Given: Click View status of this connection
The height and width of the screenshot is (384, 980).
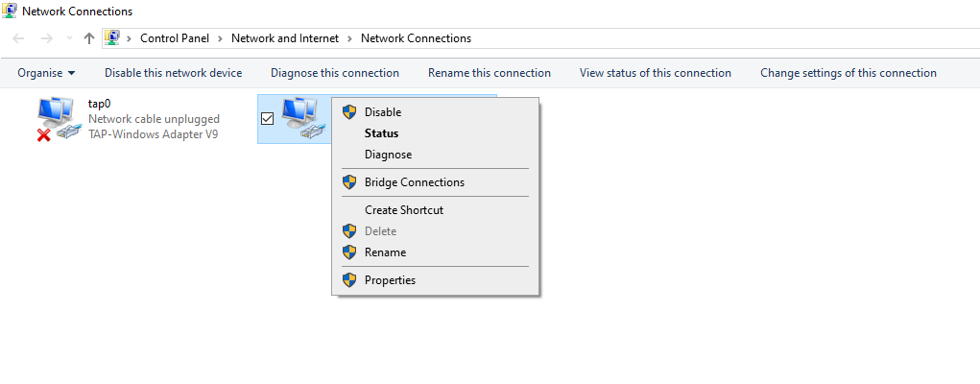Looking at the screenshot, I should click(655, 73).
